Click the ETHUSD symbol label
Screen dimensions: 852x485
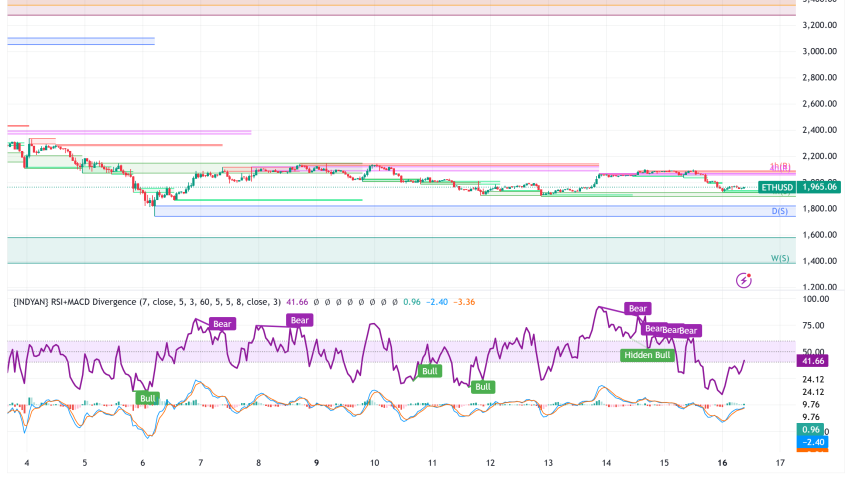[777, 187]
